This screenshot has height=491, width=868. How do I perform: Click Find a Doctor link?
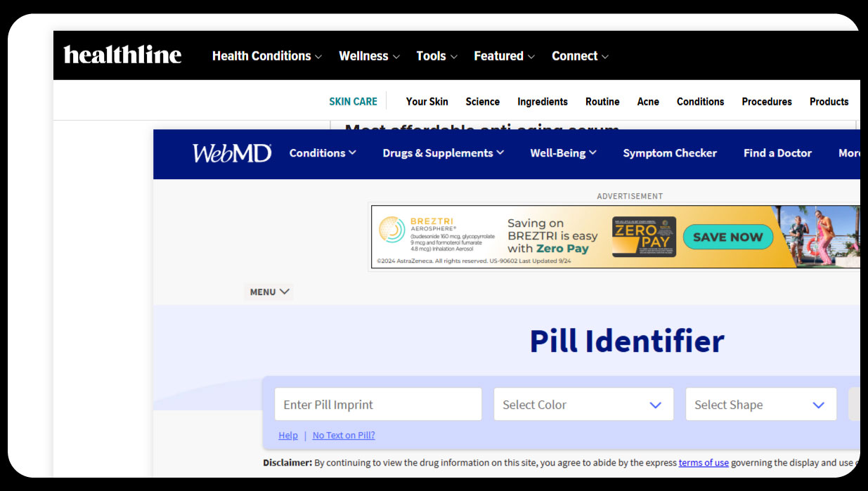pos(777,153)
